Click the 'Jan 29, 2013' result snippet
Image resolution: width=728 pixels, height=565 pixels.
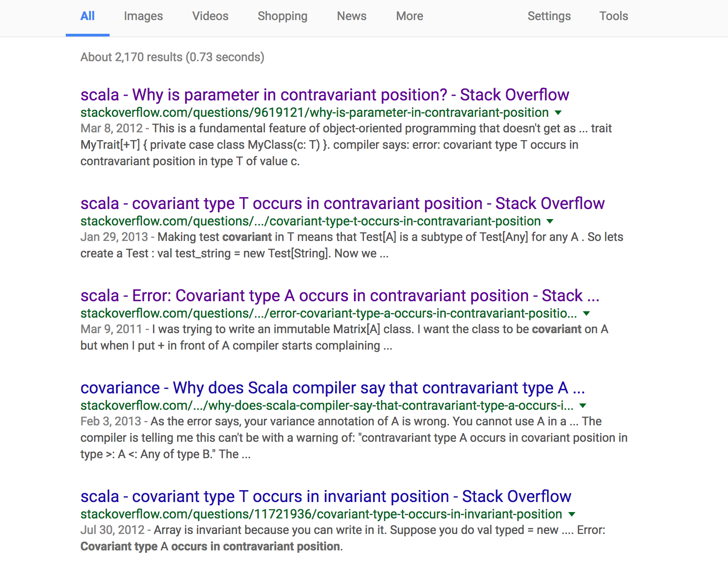coord(352,245)
